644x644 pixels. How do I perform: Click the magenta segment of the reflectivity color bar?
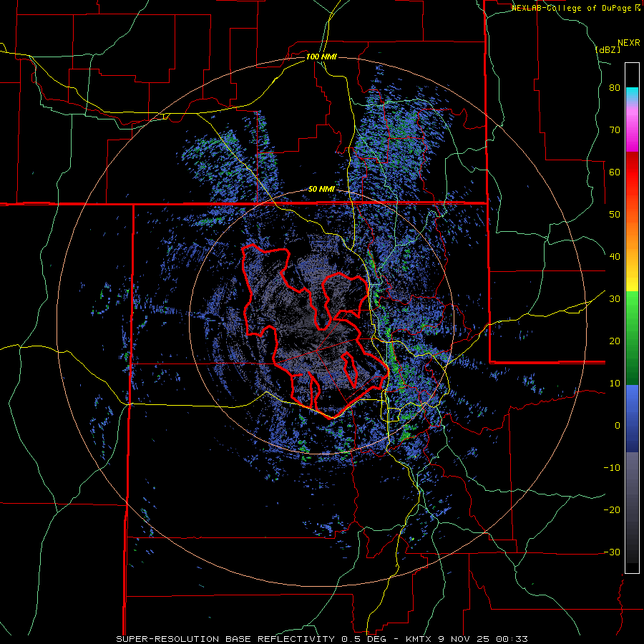tap(632, 132)
